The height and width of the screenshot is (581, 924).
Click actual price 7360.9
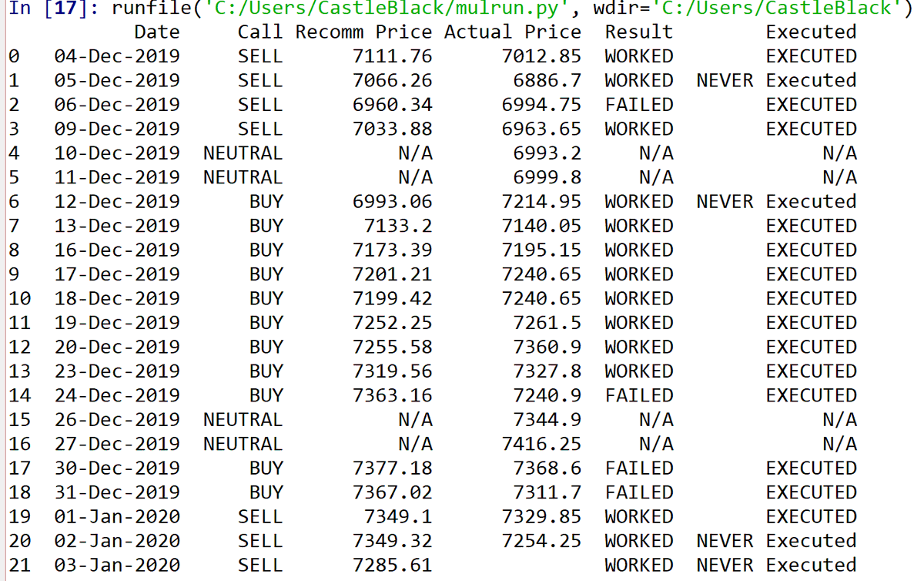547,347
